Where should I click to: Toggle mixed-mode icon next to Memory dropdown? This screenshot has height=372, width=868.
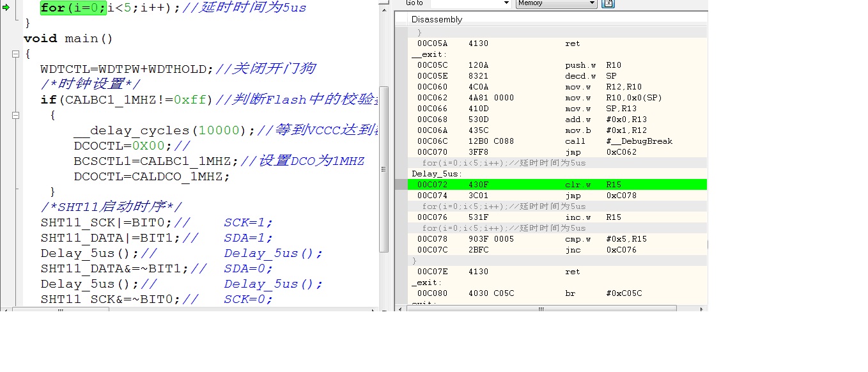(608, 3)
